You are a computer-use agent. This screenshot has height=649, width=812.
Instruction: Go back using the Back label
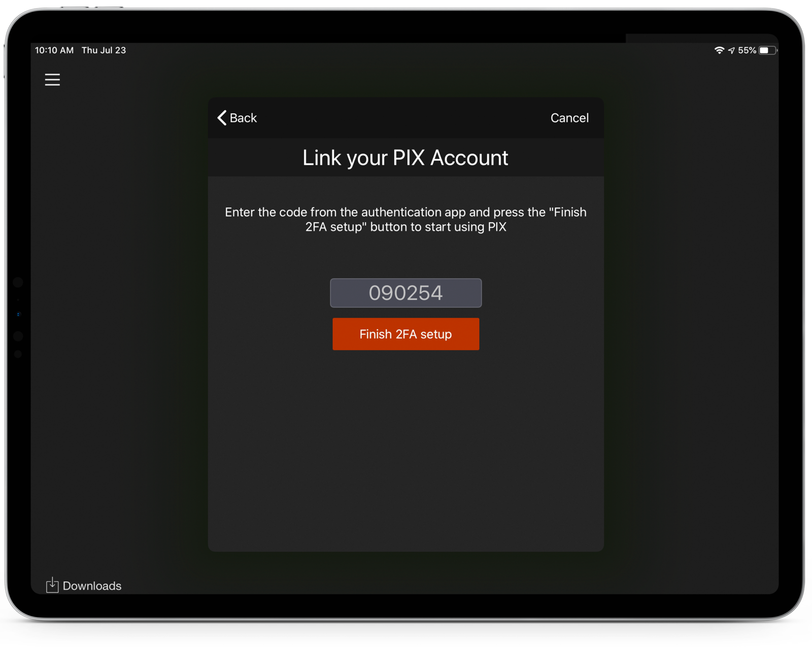click(243, 118)
